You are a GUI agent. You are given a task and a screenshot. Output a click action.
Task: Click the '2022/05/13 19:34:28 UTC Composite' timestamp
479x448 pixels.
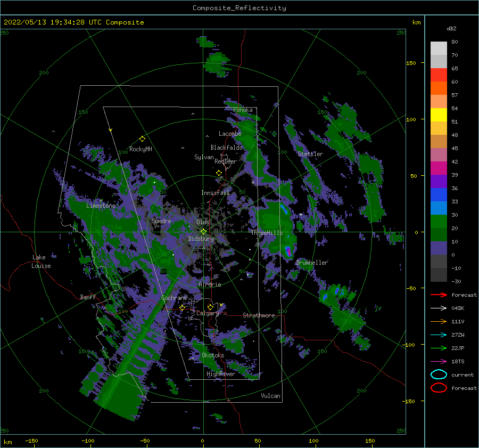(73, 22)
